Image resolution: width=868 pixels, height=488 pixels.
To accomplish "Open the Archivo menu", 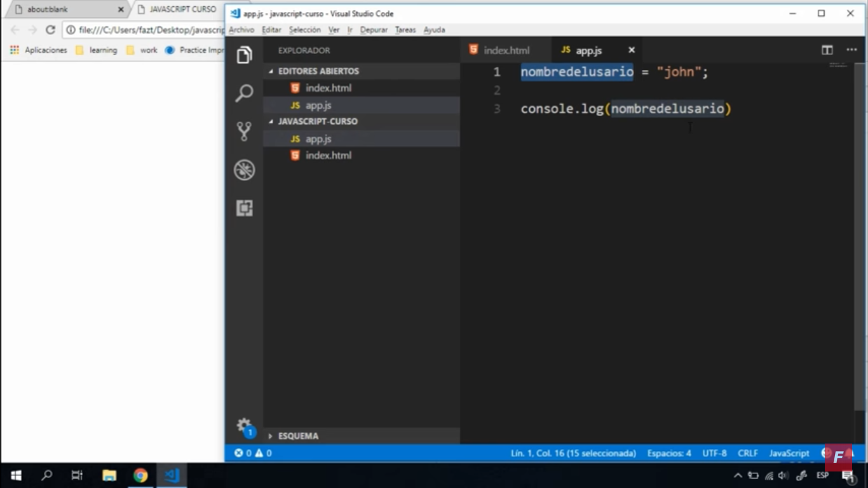I will point(241,30).
